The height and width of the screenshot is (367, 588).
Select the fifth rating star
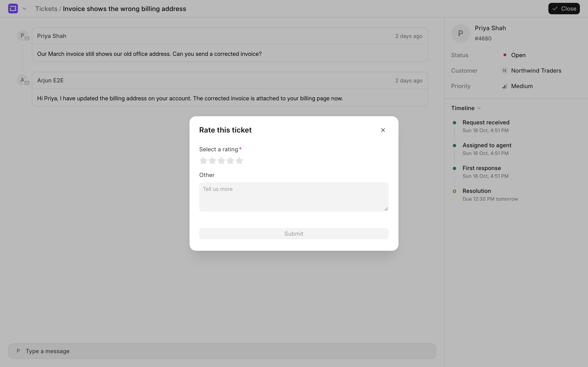tap(239, 160)
